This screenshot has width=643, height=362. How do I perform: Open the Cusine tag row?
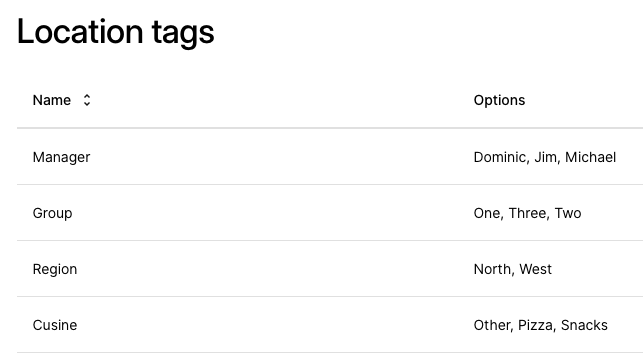tap(330, 325)
